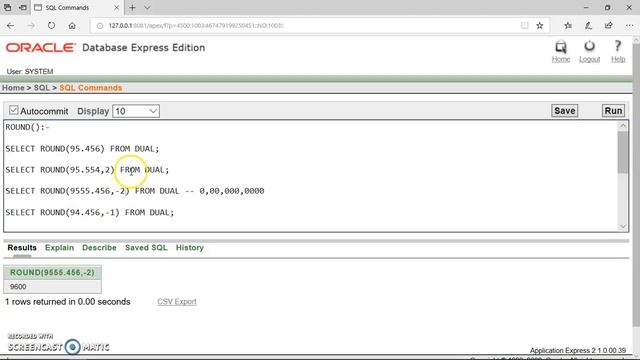Viewport: 640px width, 360px height.
Task: Click the browser address bar URL
Action: point(196,26)
